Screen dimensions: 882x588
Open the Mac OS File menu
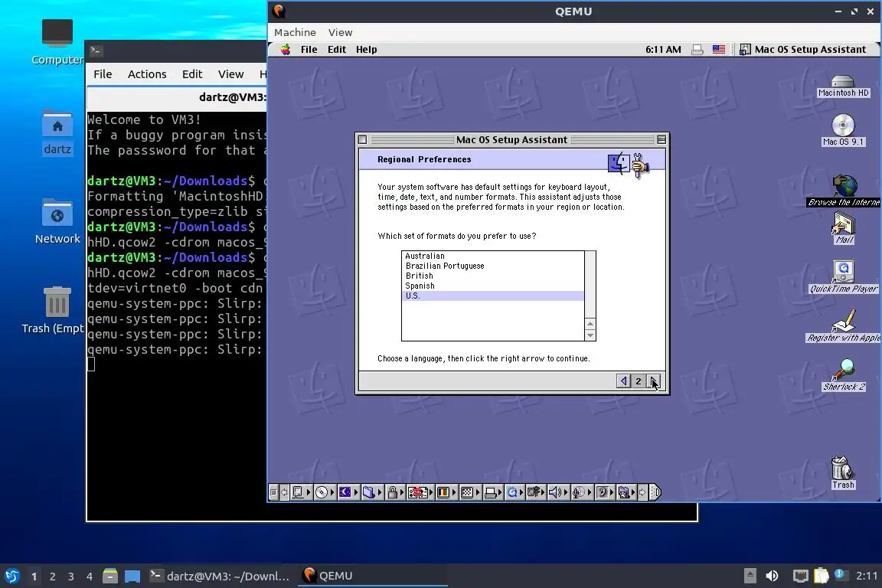(x=309, y=50)
